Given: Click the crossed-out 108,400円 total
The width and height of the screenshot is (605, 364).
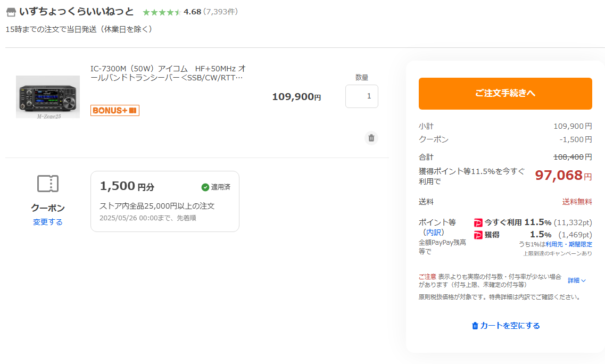Looking at the screenshot, I should pos(573,157).
